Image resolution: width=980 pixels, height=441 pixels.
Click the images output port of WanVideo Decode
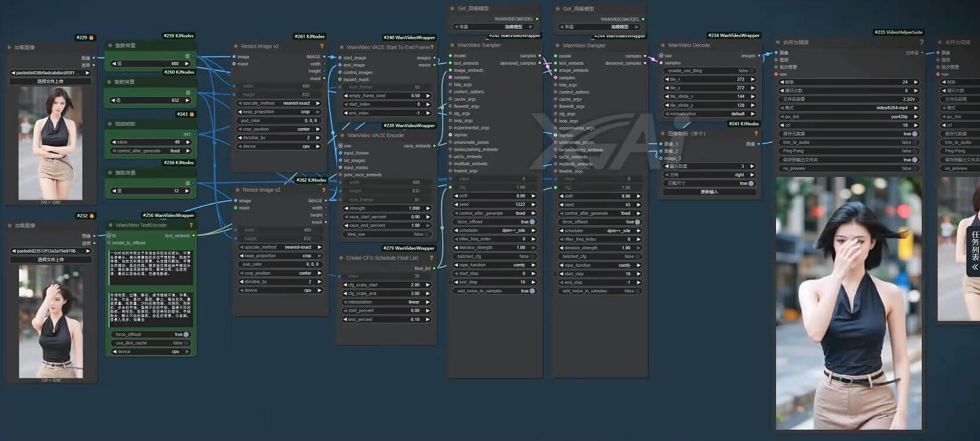[759, 56]
